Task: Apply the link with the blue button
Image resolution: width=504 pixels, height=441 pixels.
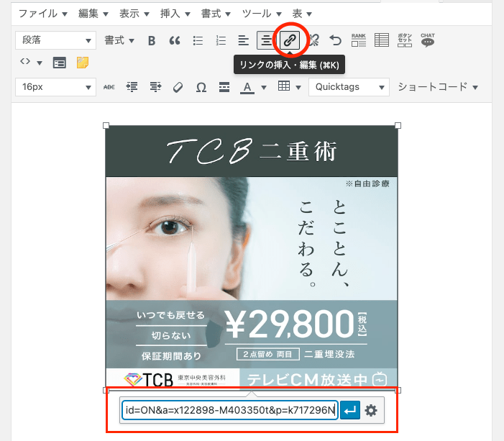Action: click(349, 410)
